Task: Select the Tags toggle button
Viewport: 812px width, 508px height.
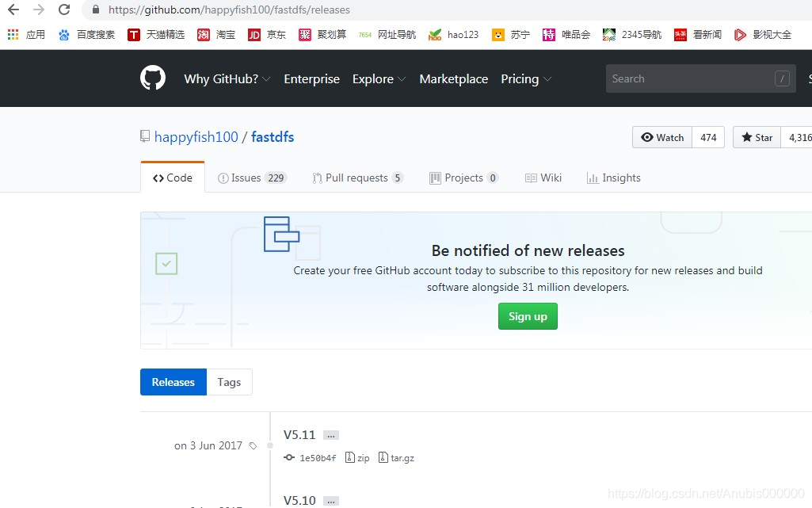Action: (229, 382)
